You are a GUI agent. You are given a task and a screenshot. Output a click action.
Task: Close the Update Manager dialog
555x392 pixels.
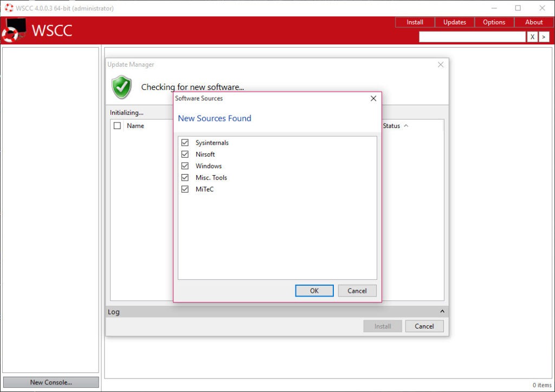point(441,65)
